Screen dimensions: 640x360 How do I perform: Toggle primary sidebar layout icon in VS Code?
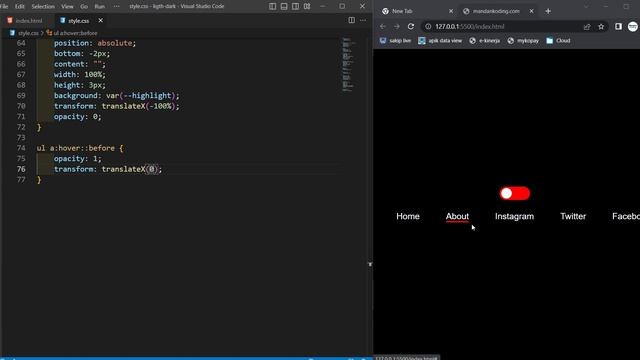pyautogui.click(x=272, y=6)
